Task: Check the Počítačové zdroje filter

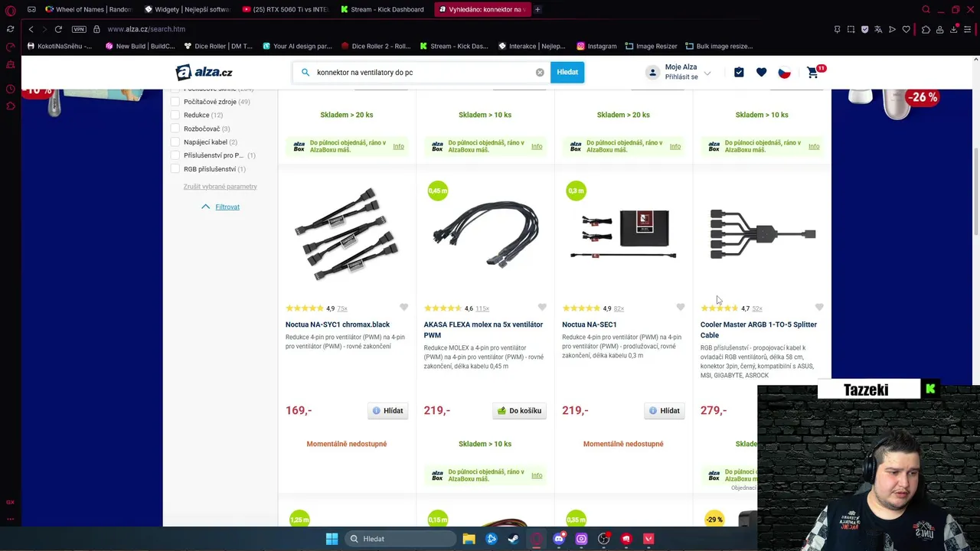Action: click(175, 102)
